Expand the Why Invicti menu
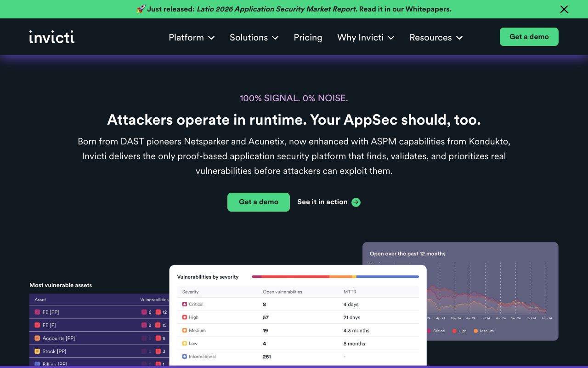The height and width of the screenshot is (368, 588). click(366, 37)
